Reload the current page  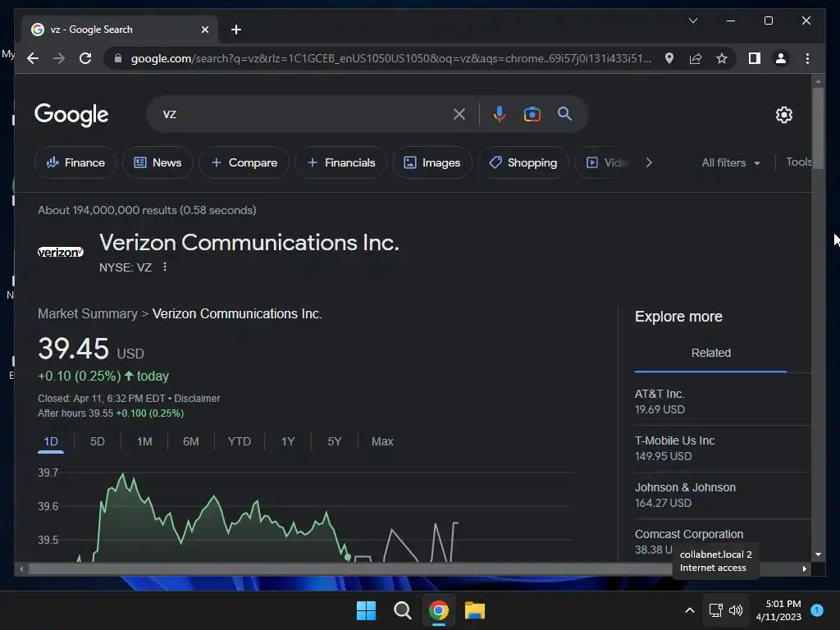coord(85,58)
